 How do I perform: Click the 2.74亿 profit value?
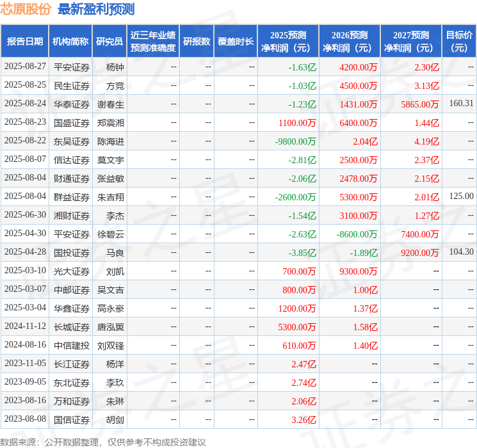[x=303, y=383]
